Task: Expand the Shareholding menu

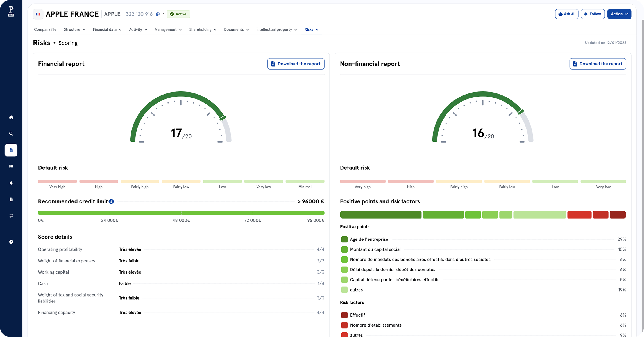Action: (203, 29)
